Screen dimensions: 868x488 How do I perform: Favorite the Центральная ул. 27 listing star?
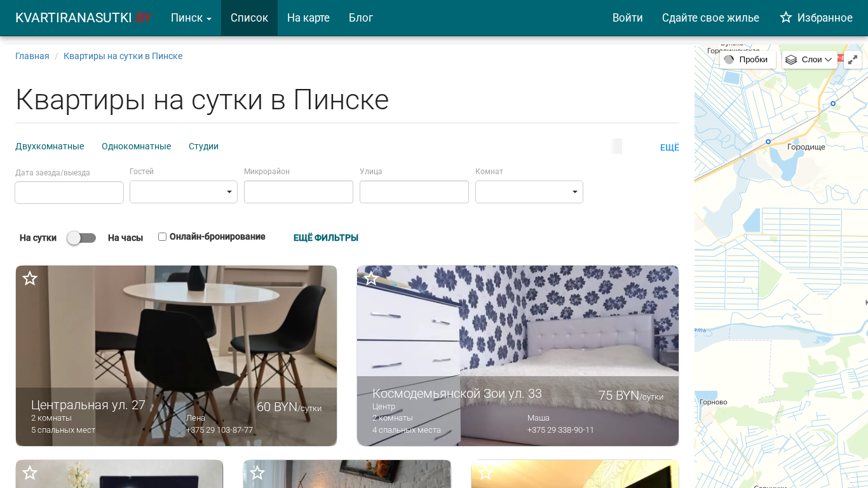[30, 278]
